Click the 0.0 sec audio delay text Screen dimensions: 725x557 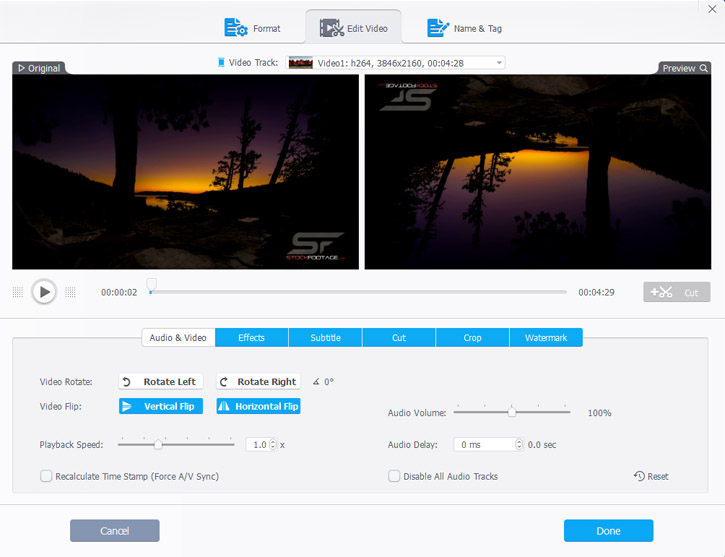[x=542, y=445]
